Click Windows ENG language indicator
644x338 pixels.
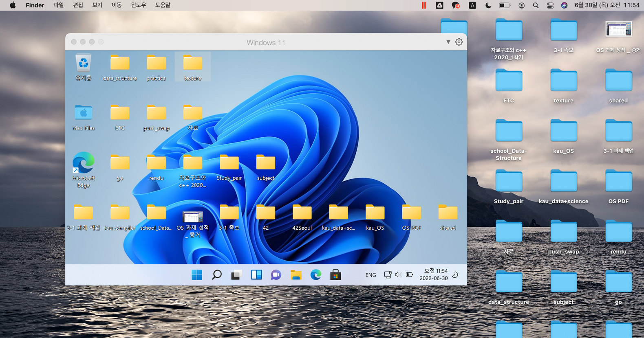tap(371, 275)
